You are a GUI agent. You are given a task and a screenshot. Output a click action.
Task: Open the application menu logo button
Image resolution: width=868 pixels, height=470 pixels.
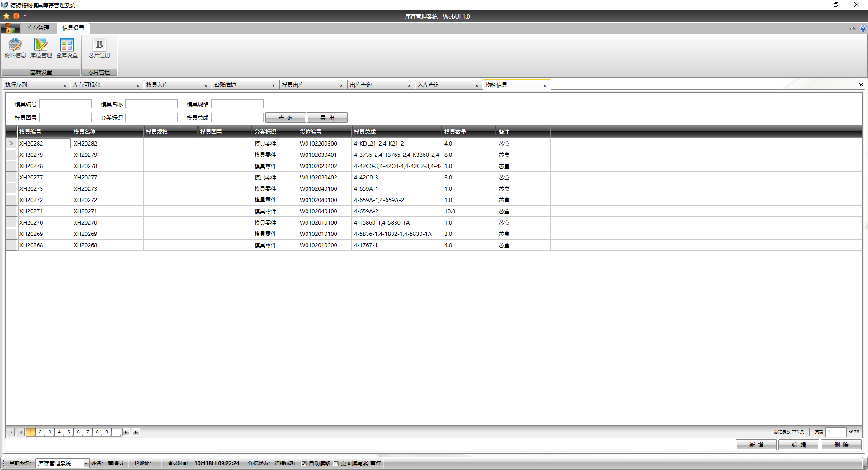(10, 28)
